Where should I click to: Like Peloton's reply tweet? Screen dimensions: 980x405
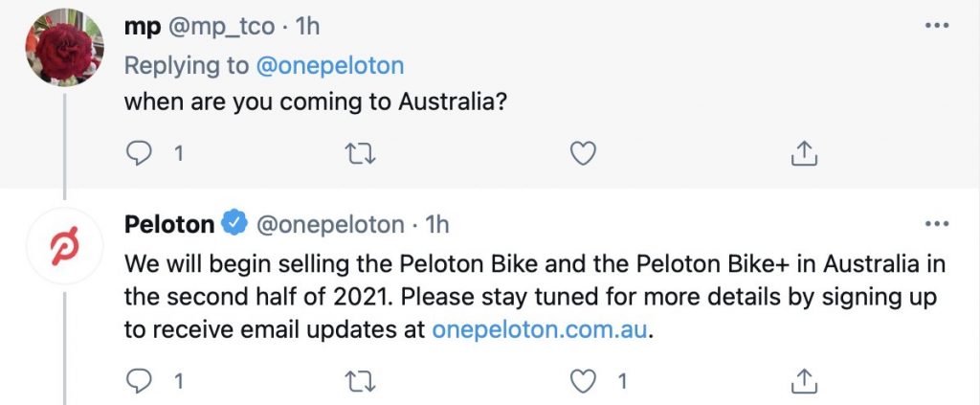coord(582,380)
